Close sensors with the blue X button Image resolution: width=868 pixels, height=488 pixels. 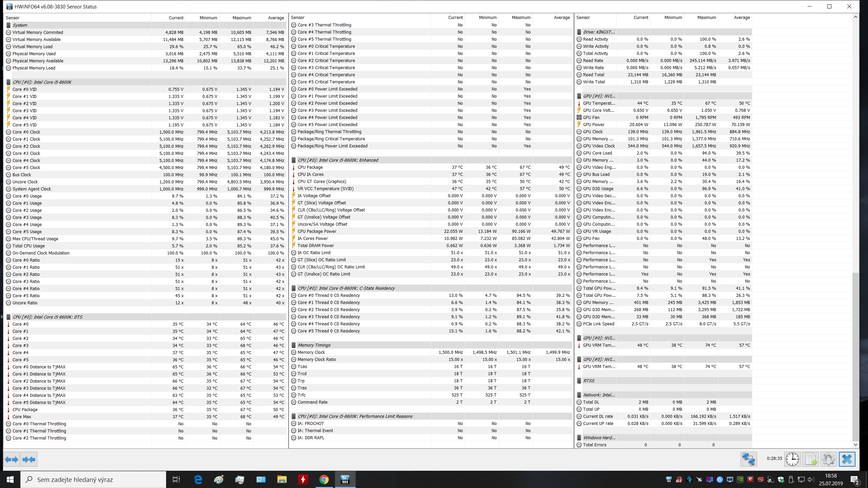847,460
